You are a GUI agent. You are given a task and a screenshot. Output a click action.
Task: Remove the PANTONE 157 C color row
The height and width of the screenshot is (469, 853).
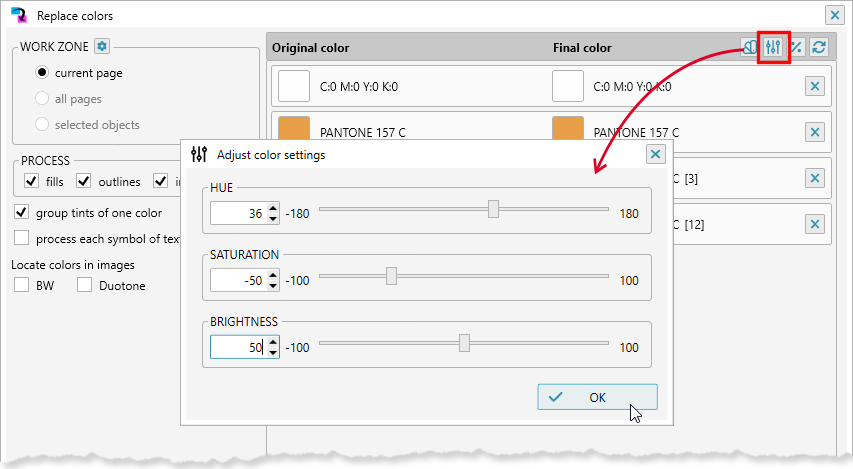click(814, 132)
